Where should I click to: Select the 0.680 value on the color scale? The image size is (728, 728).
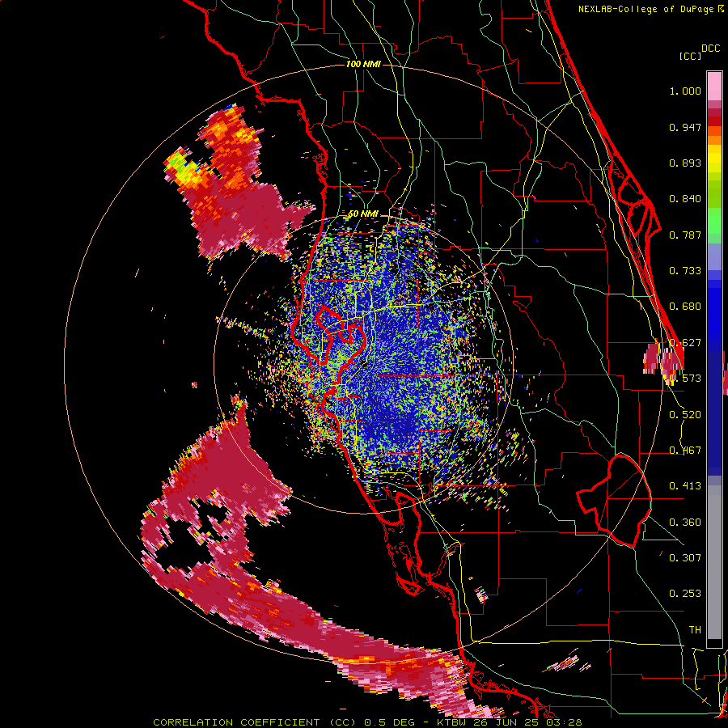685,307
